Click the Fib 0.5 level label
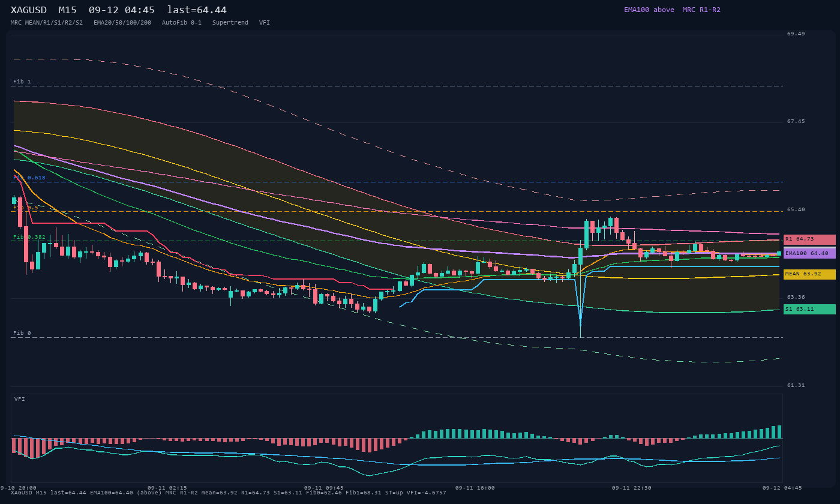The height and width of the screenshot is (504, 840). [x=26, y=208]
